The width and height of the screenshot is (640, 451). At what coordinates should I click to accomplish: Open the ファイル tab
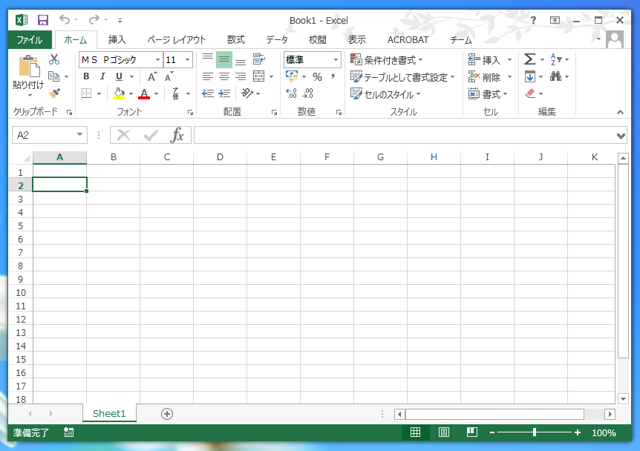(29, 40)
